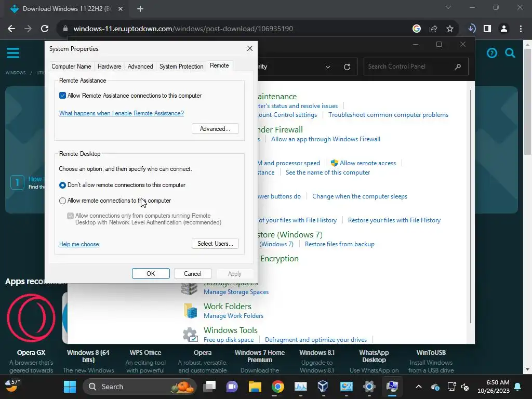532x399 pixels.
Task: Open Chrome from taskbar
Action: pyautogui.click(x=277, y=387)
